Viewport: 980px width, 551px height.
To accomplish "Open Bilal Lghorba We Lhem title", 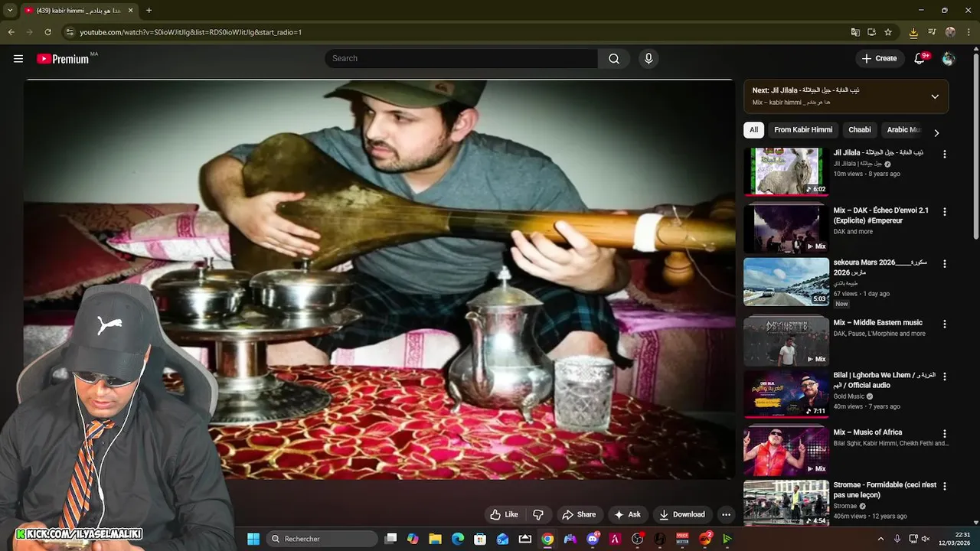I will pyautogui.click(x=884, y=380).
